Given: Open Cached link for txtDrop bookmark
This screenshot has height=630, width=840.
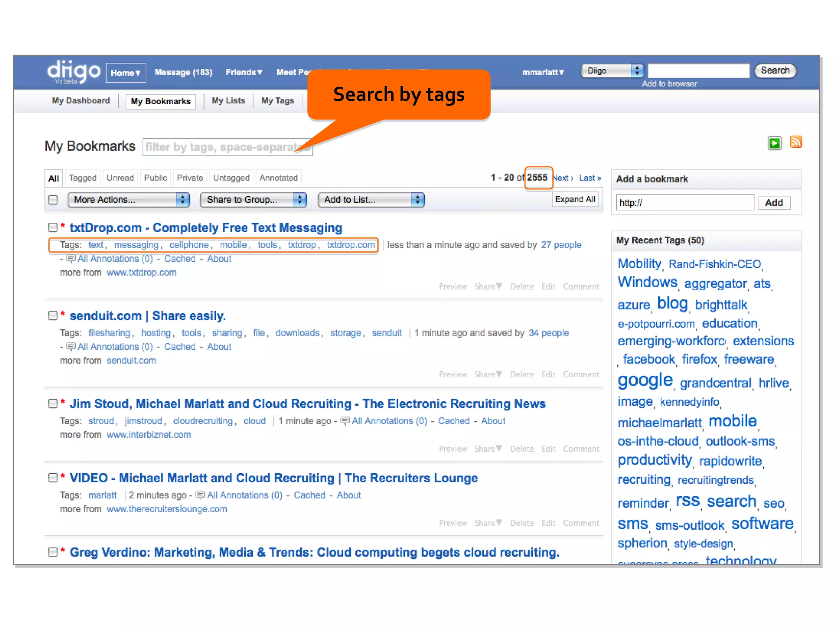Looking at the screenshot, I should tap(180, 259).
